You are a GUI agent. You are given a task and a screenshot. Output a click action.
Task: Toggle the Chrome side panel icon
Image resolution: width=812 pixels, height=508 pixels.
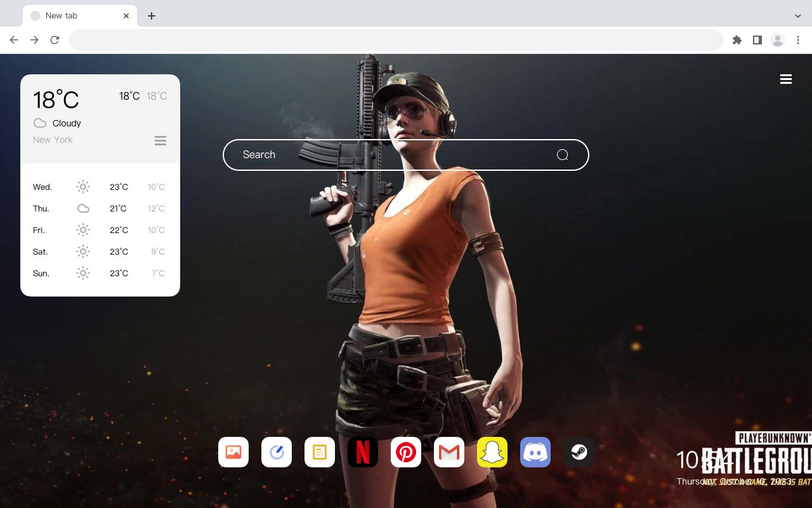757,40
